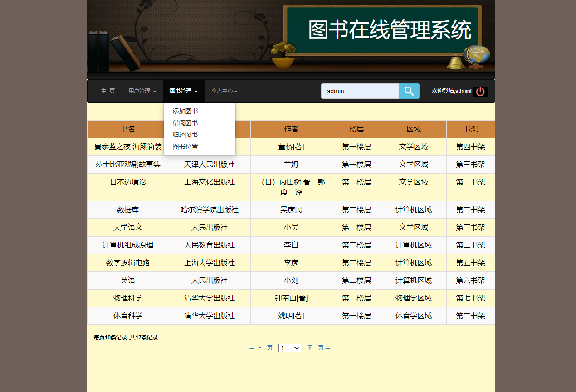Click the 下一页 pagination link

coord(316,348)
